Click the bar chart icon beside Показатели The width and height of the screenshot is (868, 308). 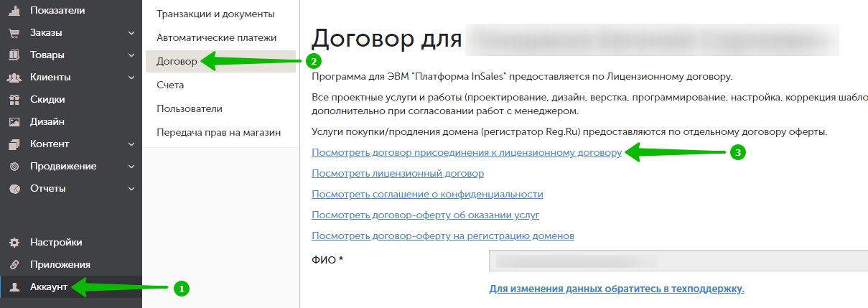[14, 10]
